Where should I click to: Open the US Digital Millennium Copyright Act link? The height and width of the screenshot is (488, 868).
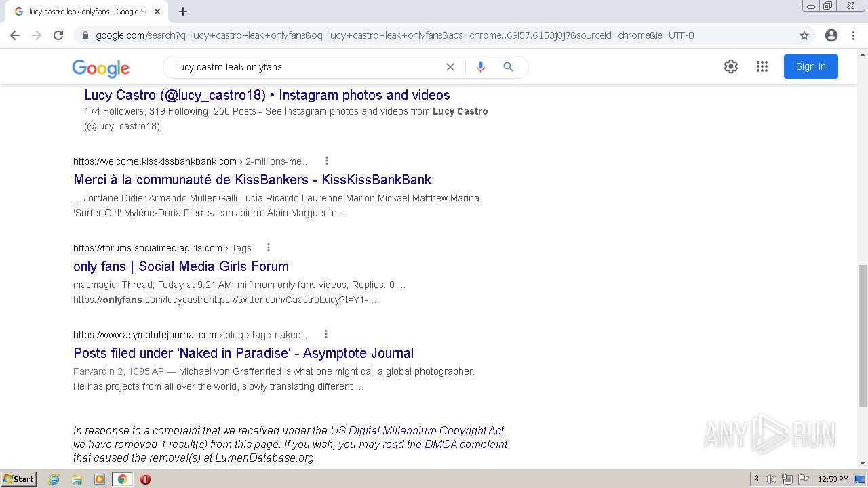pyautogui.click(x=417, y=430)
